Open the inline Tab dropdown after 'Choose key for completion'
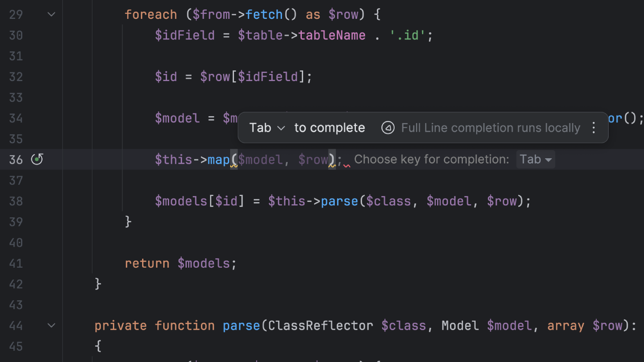 click(x=535, y=160)
